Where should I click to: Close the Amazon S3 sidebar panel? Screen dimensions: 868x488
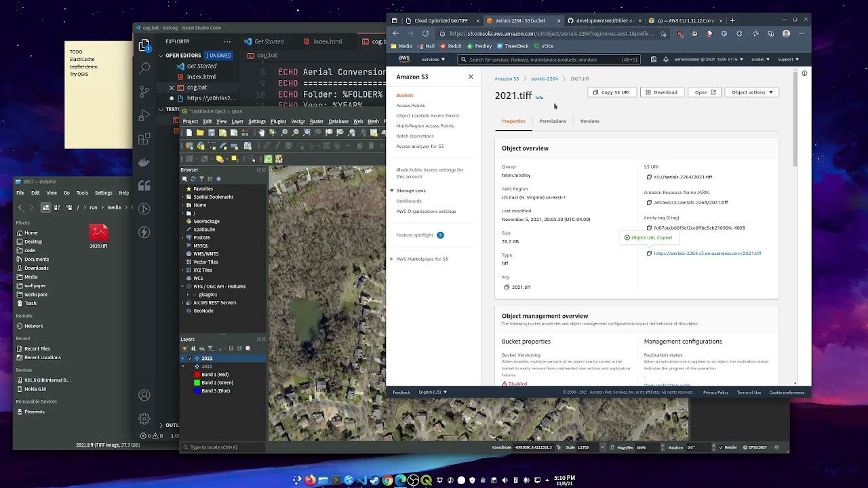(471, 77)
